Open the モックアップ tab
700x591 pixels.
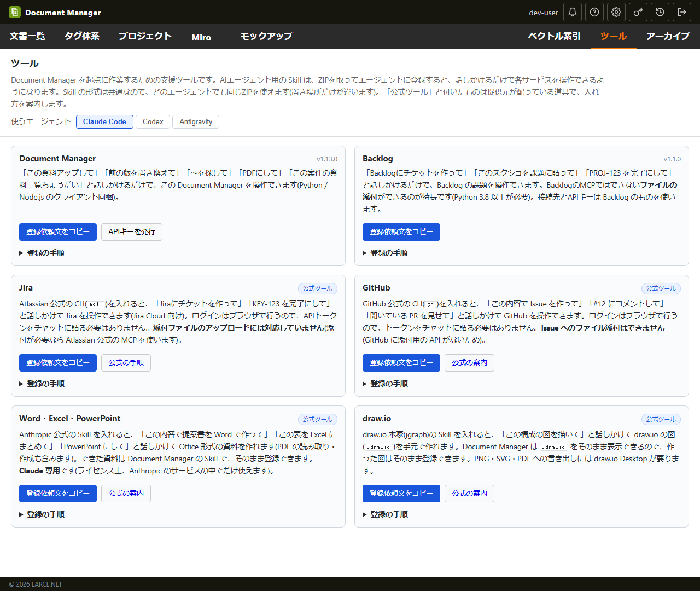click(266, 37)
